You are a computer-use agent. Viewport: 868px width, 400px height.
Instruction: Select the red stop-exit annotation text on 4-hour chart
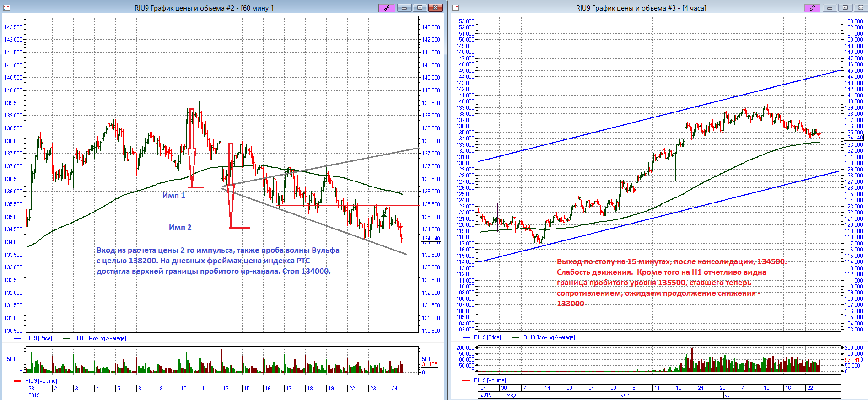(x=661, y=283)
